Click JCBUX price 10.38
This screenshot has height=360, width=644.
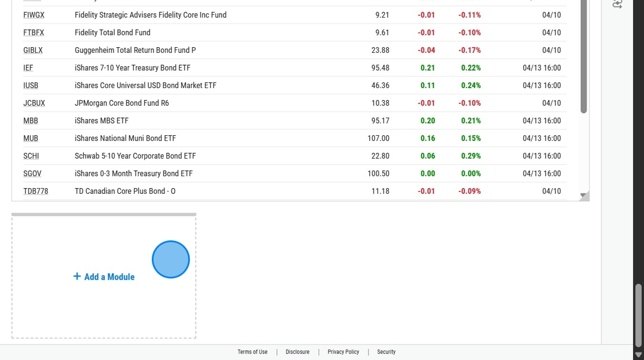click(x=380, y=103)
